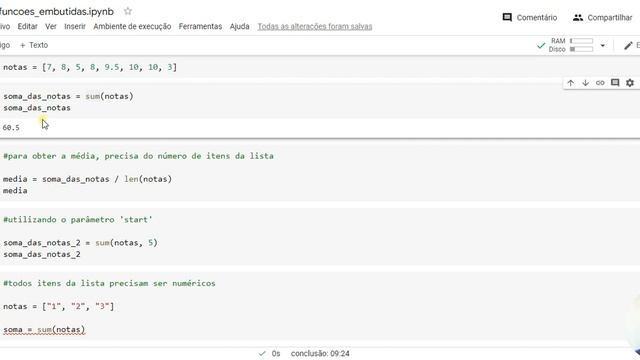This screenshot has height=360, width=640.
Task: Click underlined line soma = sum(notas)
Action: coord(44,329)
